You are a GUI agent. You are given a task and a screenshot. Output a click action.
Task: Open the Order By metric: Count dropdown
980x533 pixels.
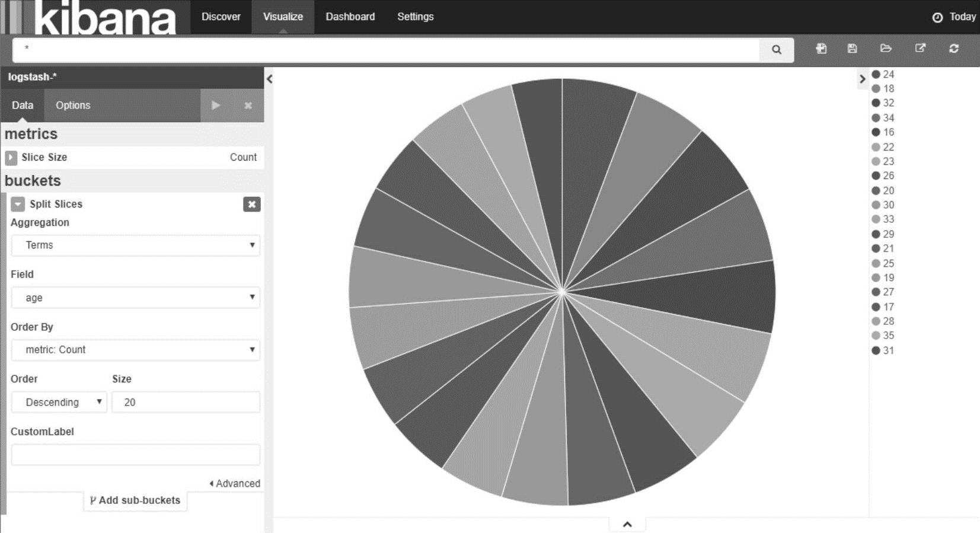[x=136, y=350]
